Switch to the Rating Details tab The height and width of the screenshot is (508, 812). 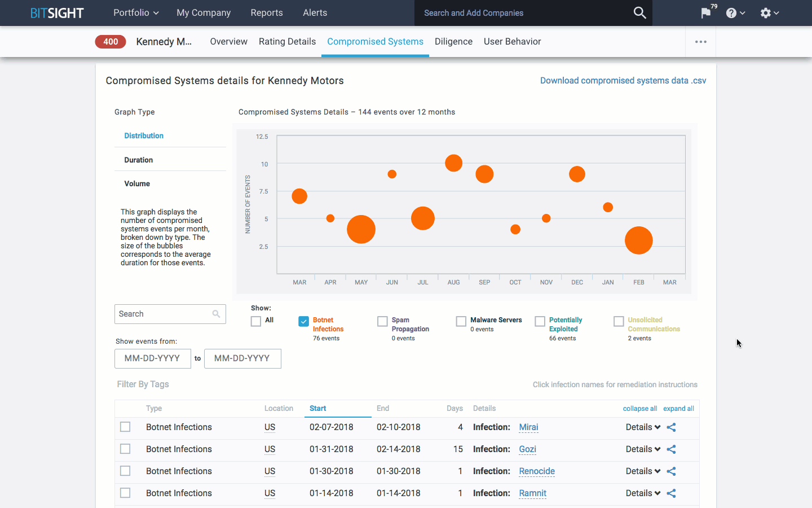pos(287,42)
